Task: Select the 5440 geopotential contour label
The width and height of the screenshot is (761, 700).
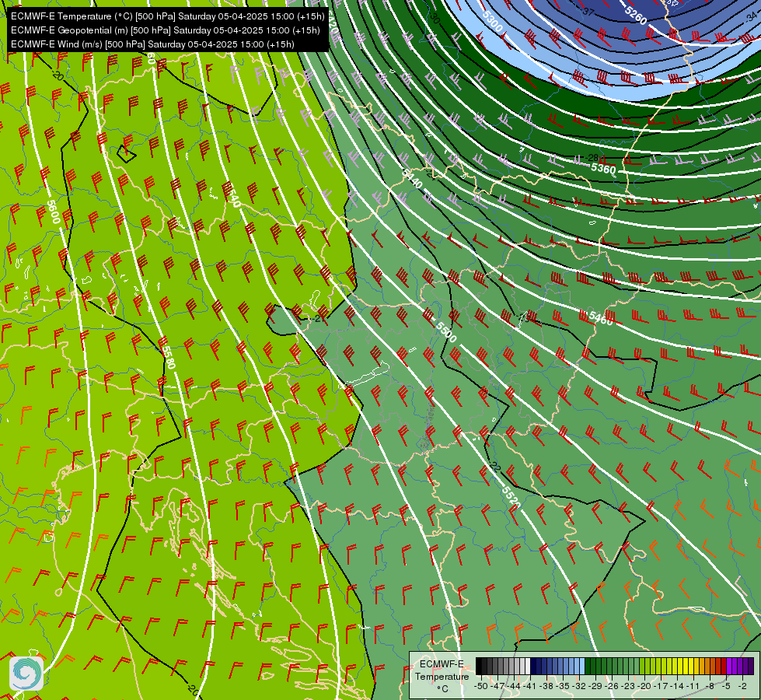Action: (x=412, y=178)
